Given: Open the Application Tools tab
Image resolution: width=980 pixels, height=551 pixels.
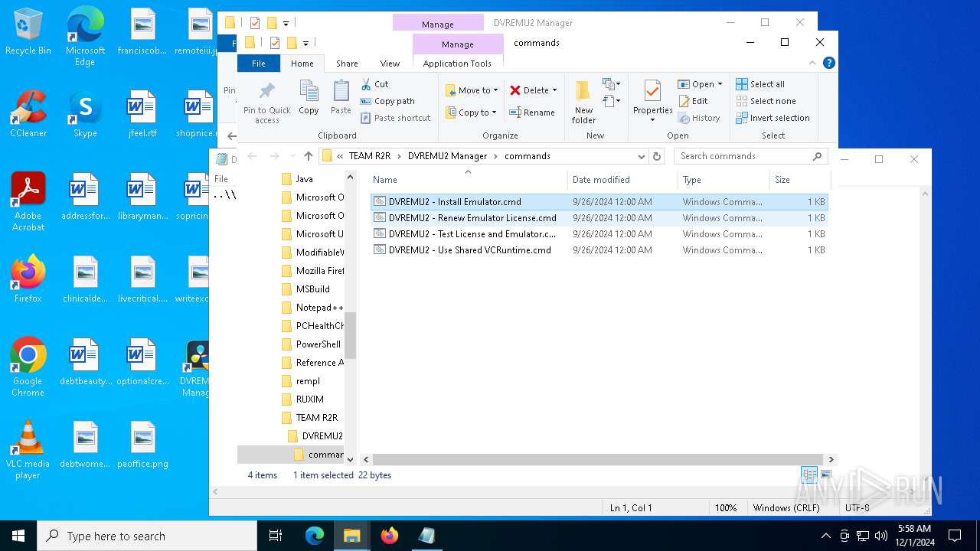Looking at the screenshot, I should (457, 64).
